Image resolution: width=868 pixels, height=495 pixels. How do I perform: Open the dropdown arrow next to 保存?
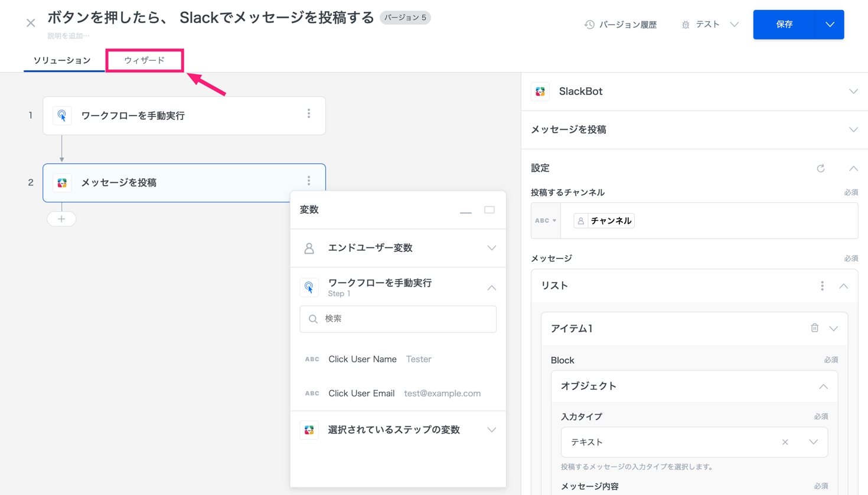830,24
